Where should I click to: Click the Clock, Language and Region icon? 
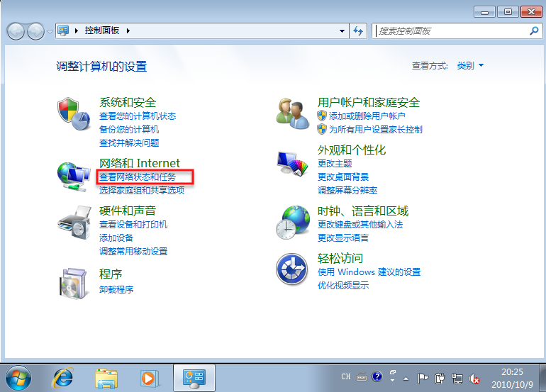[291, 223]
